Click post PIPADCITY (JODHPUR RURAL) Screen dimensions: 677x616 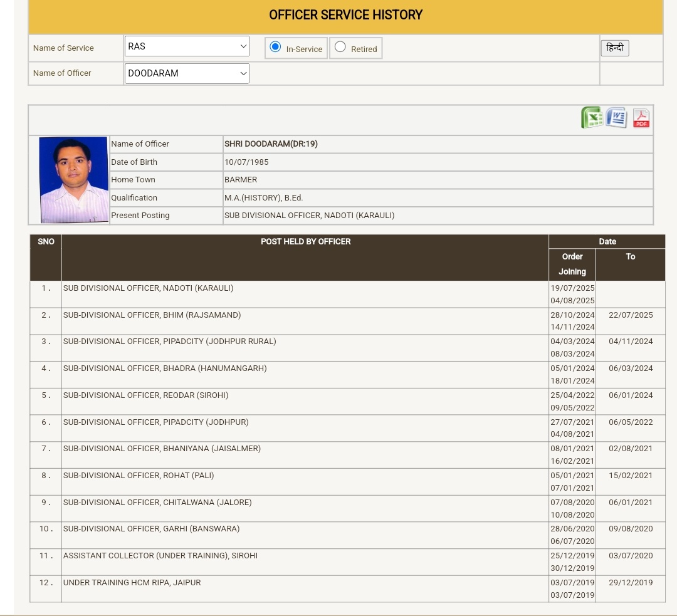click(170, 342)
